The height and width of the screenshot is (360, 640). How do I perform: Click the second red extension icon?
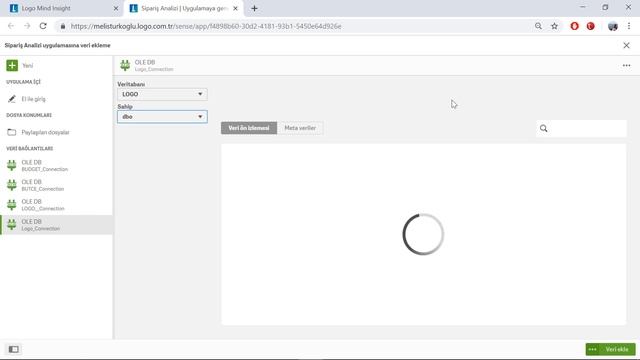(591, 26)
